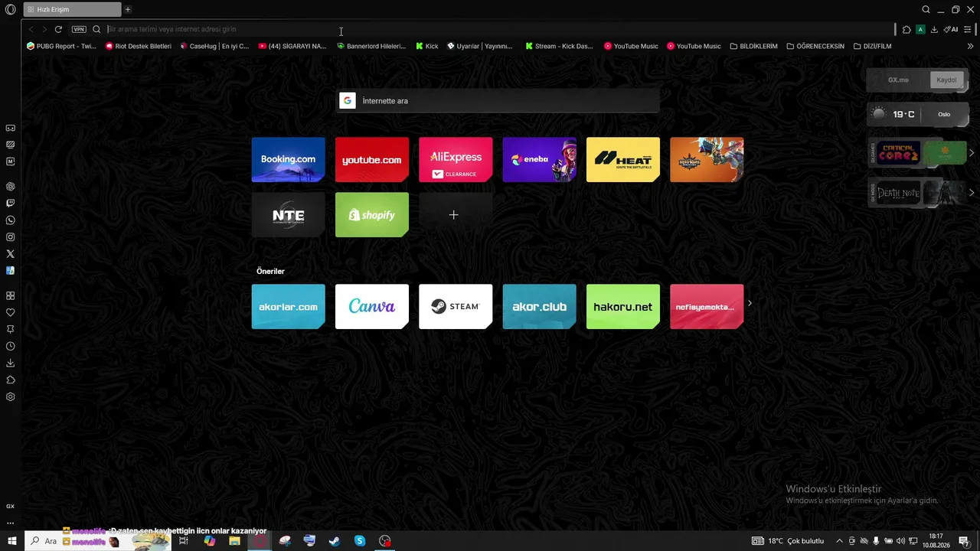Open the Hero Wars speed dial tile
The image size is (980, 551).
tap(707, 160)
